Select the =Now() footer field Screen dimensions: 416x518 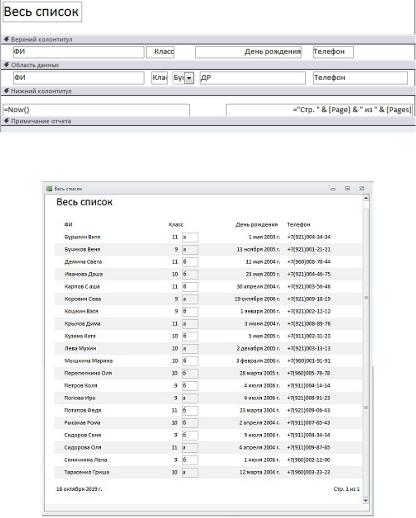pos(96,110)
